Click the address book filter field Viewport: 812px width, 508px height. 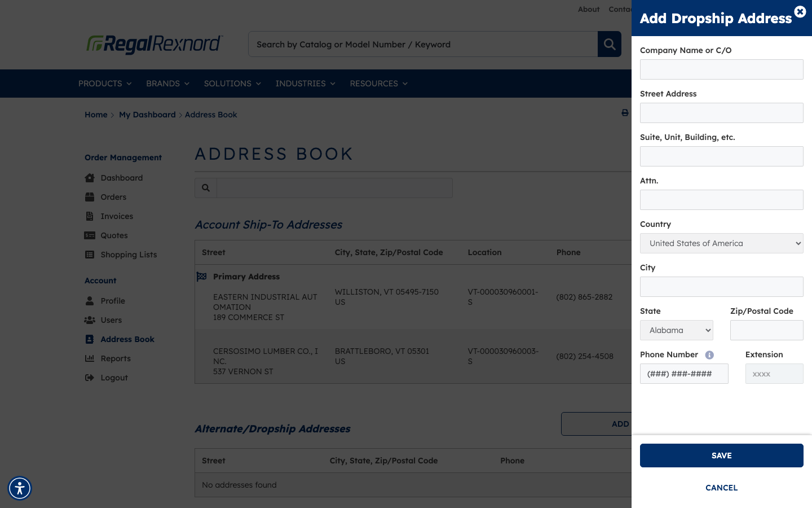click(x=334, y=188)
